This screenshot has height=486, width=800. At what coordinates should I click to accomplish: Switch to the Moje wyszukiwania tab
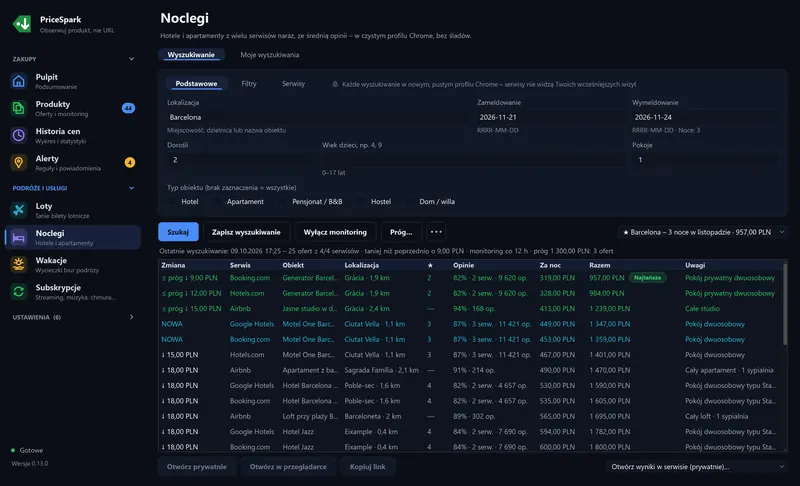(269, 55)
